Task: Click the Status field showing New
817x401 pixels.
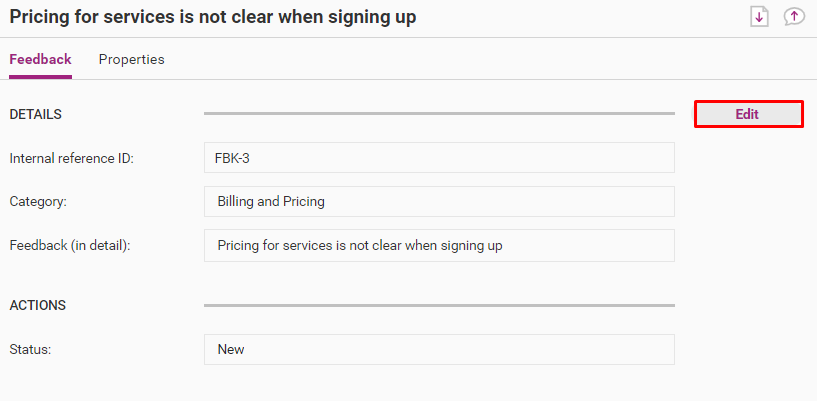Action: (x=439, y=349)
